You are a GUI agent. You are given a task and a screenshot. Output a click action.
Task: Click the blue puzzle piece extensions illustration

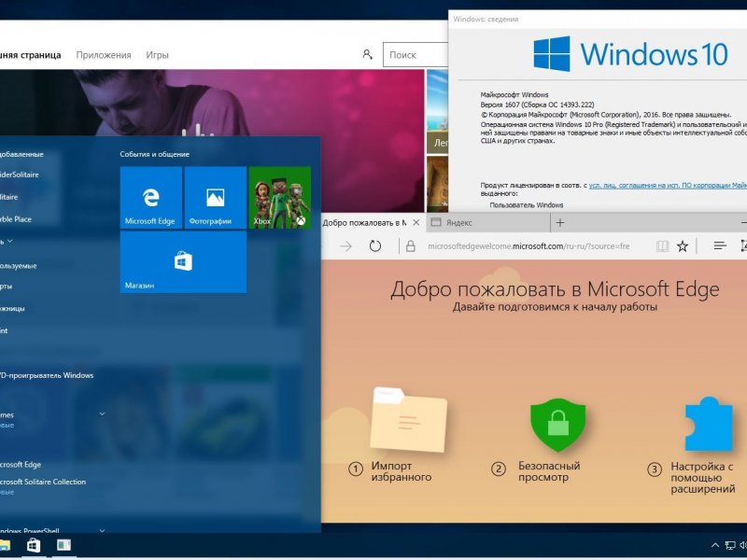click(x=709, y=425)
